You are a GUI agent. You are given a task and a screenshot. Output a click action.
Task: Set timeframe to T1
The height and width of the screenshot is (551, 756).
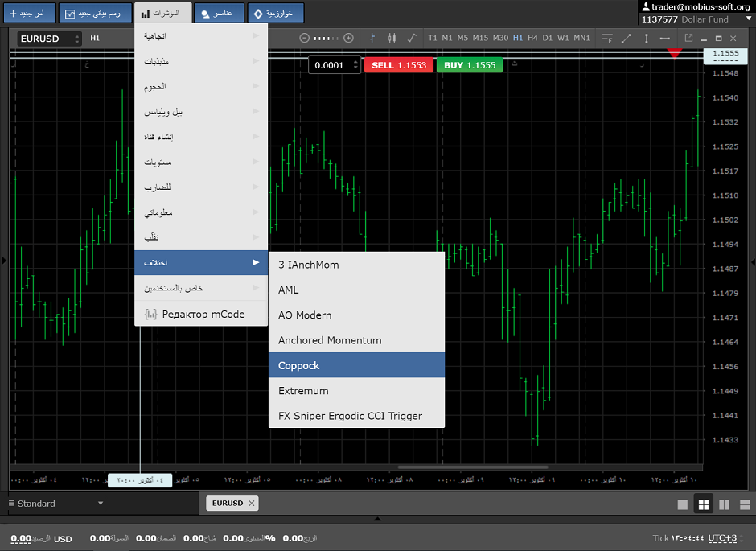433,38
